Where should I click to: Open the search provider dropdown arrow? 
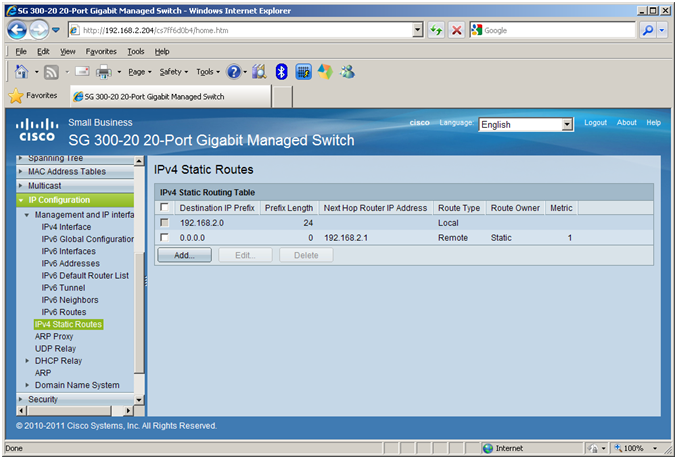tap(662, 30)
